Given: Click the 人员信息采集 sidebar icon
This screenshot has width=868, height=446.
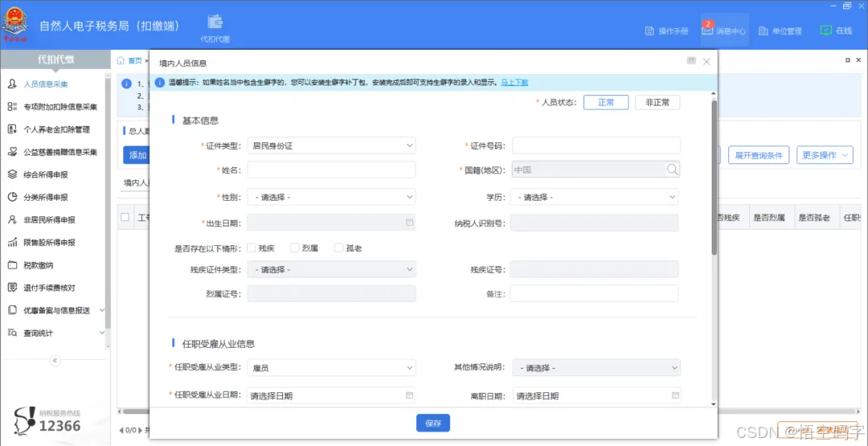Looking at the screenshot, I should (12, 84).
